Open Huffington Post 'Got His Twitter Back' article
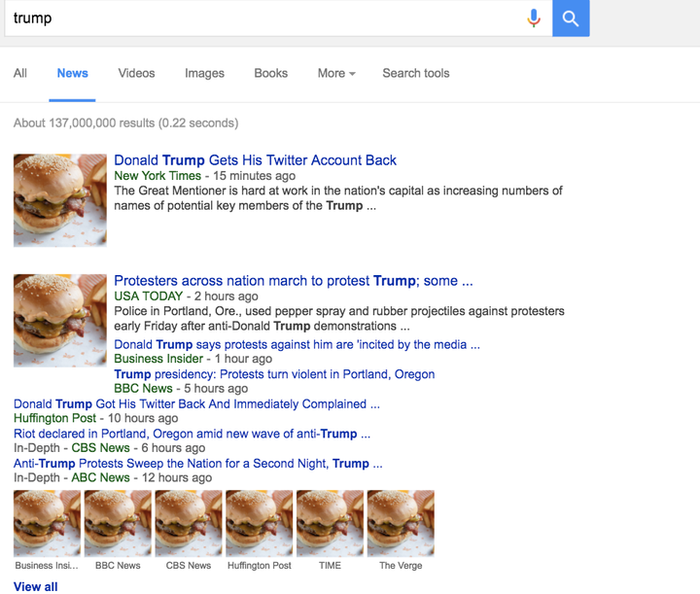Viewport: 700px width, 594px height. tap(196, 403)
